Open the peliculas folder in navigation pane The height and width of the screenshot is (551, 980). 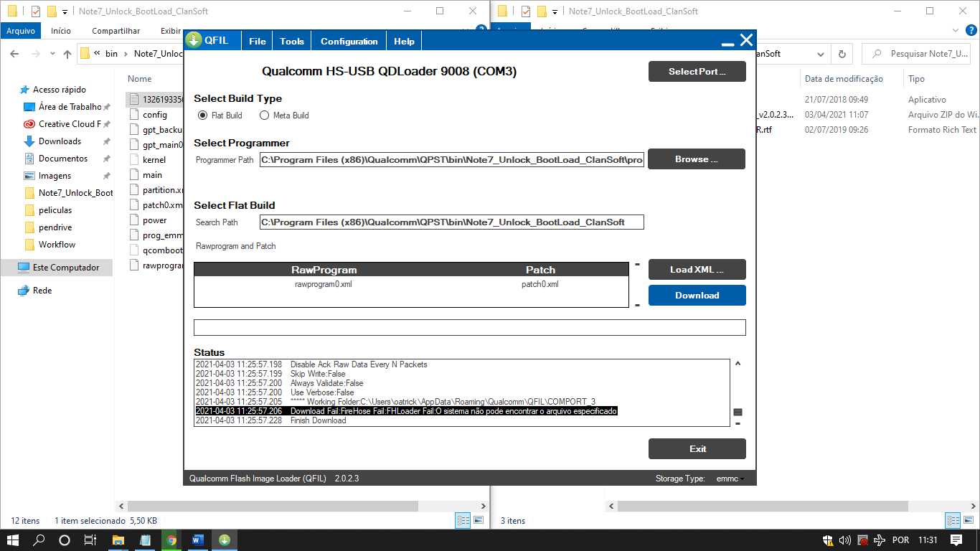point(55,210)
